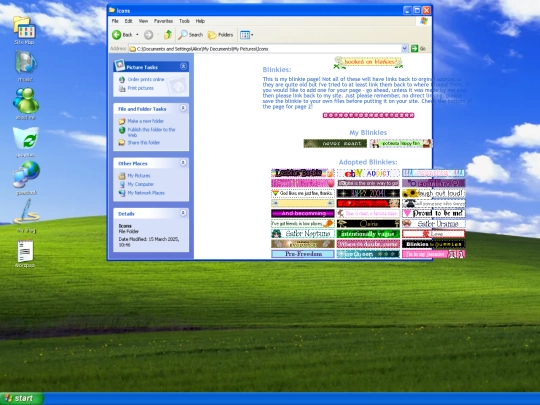Go to My Computer in Other Places
The height and width of the screenshot is (405, 540).
click(x=141, y=184)
